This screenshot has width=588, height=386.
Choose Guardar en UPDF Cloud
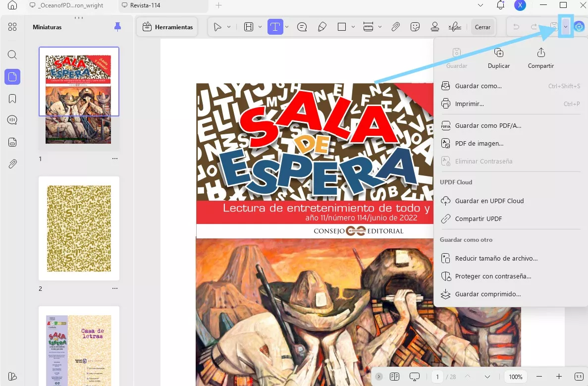[510, 201]
